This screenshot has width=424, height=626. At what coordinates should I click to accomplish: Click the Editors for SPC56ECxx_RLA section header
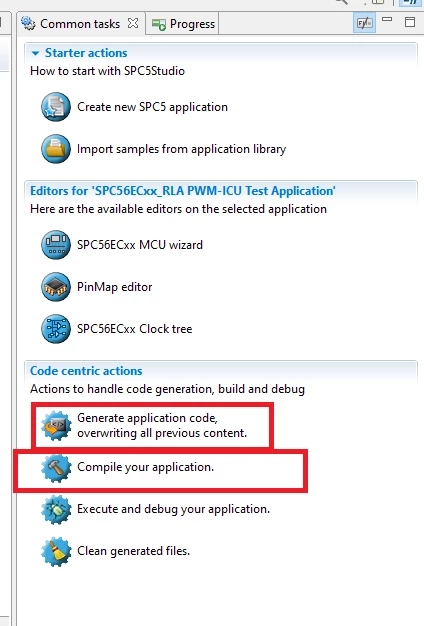point(183,191)
